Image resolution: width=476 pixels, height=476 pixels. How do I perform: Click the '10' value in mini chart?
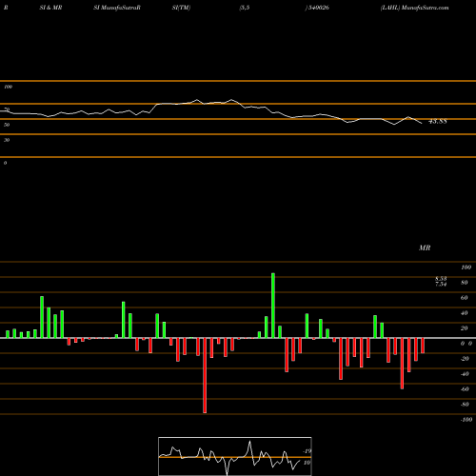[307, 463]
